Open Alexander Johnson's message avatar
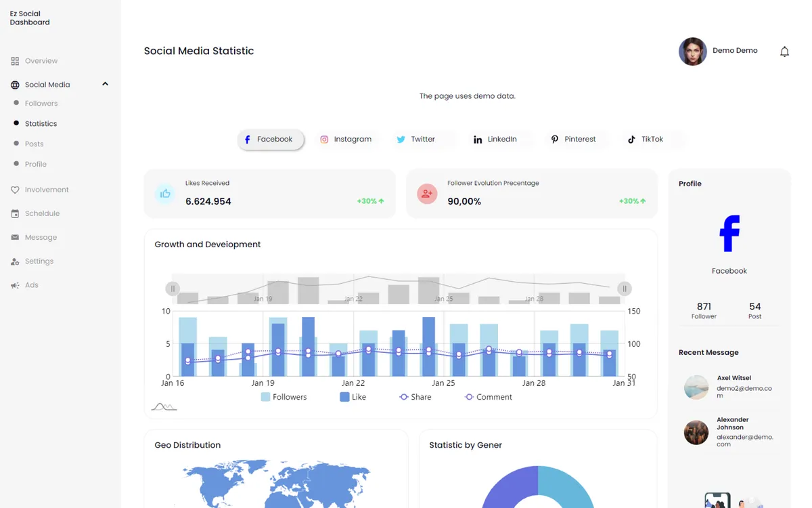This screenshot has height=508, width=812. point(696,432)
